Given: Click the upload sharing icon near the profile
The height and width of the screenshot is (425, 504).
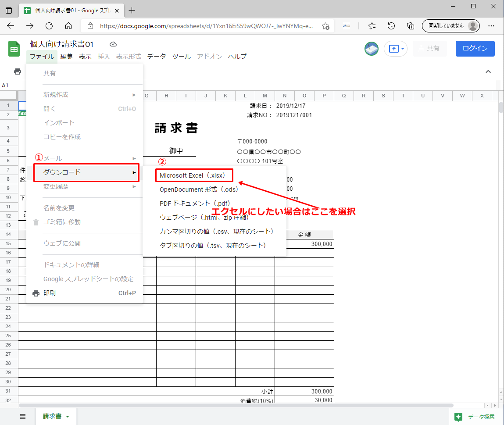Looking at the screenshot, I should pos(393,49).
